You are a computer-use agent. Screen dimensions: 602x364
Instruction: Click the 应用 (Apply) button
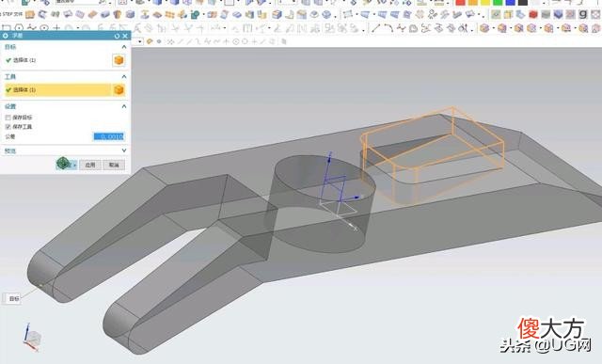tap(90, 165)
